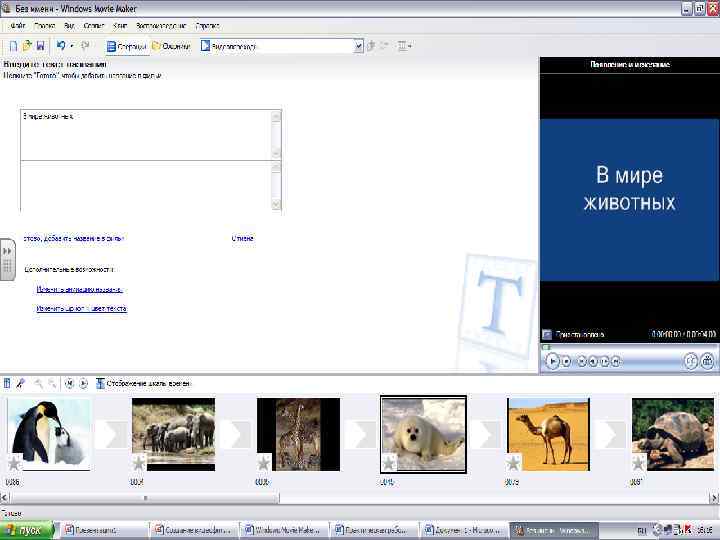This screenshot has height=540, width=720.
Task: Select the camel clip on the storyboard
Action: (x=548, y=434)
